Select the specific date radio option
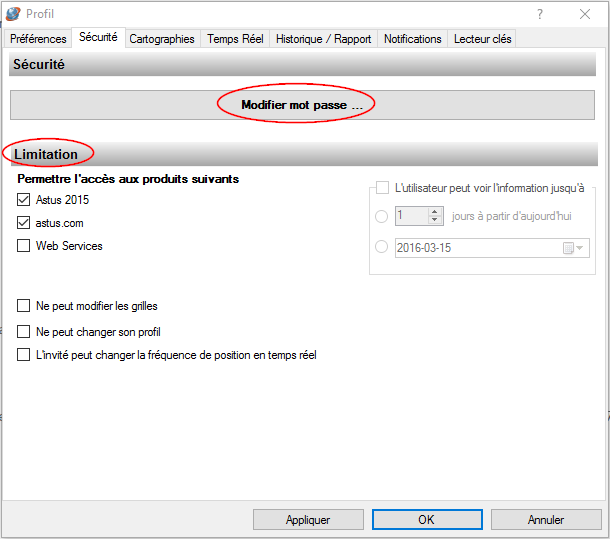 tap(381, 248)
